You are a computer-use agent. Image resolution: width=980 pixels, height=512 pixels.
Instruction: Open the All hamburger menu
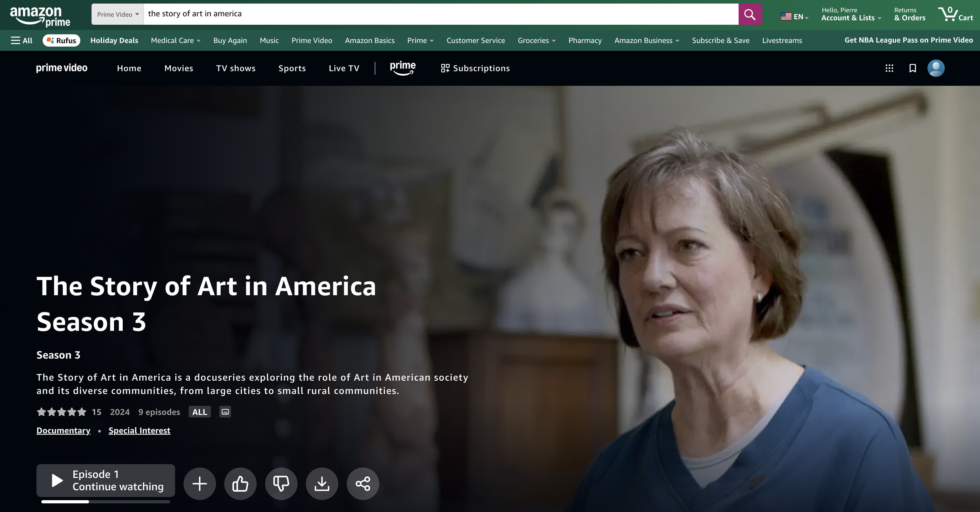point(22,40)
